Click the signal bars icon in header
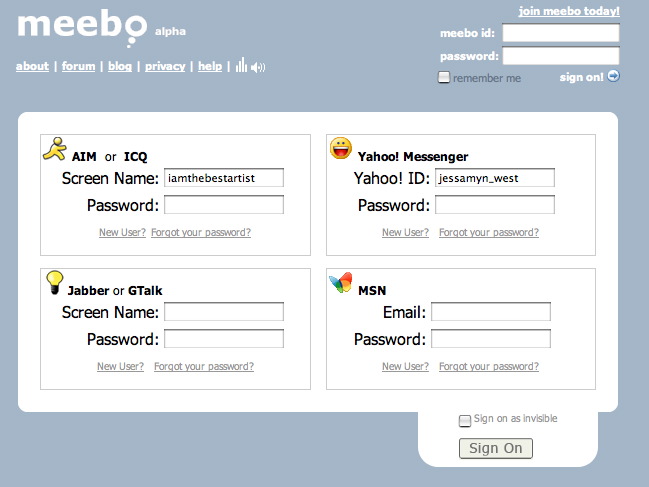The image size is (649, 487). (x=240, y=66)
